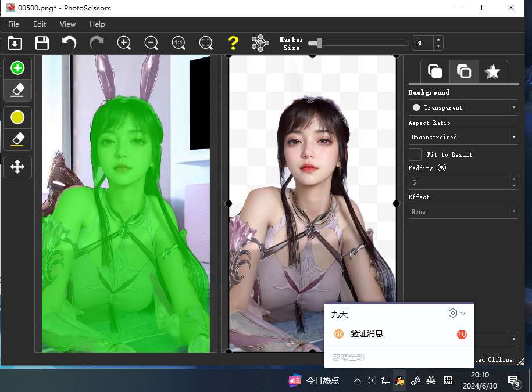The image size is (532, 392).
Task: Expand the Background Transparent dropdown
Action: [x=463, y=107]
